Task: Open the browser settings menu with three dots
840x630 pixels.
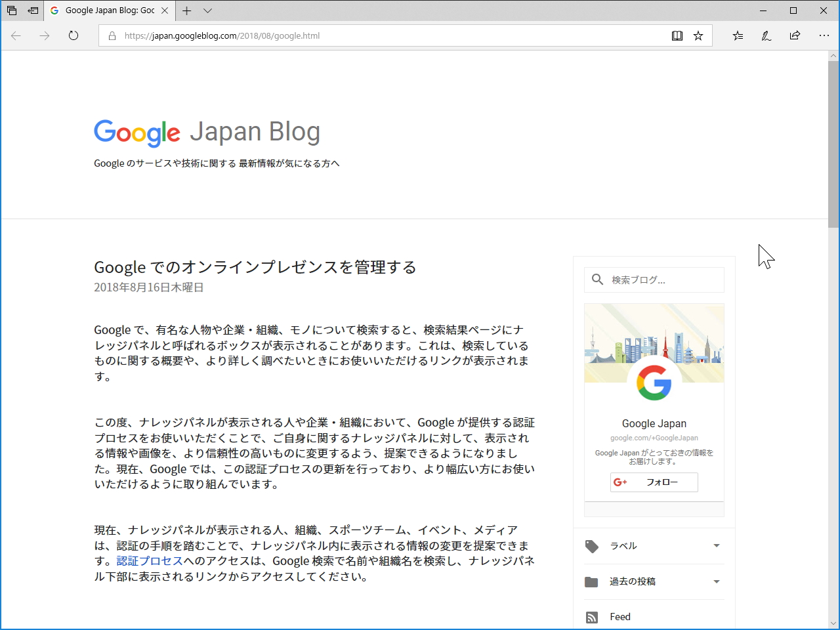Action: pyautogui.click(x=824, y=36)
